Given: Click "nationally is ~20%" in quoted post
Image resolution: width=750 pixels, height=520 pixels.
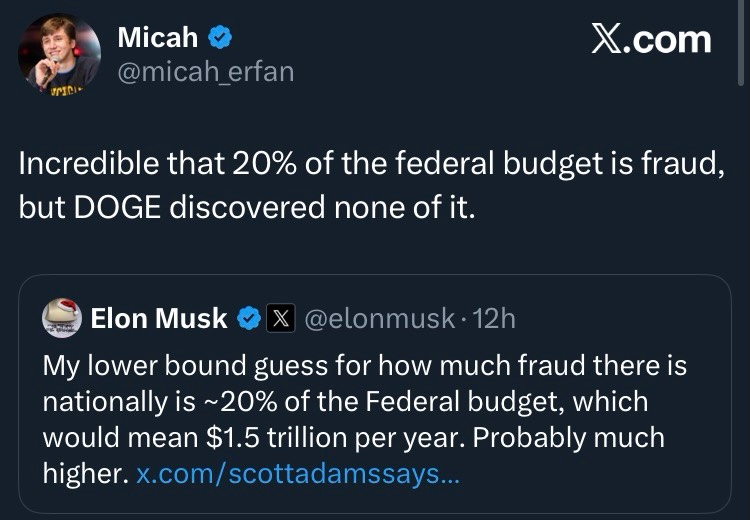Looking at the screenshot, I should [149, 402].
